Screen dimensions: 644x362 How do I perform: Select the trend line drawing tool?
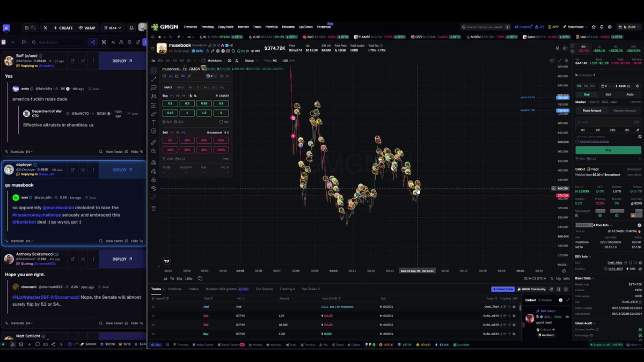tap(154, 79)
